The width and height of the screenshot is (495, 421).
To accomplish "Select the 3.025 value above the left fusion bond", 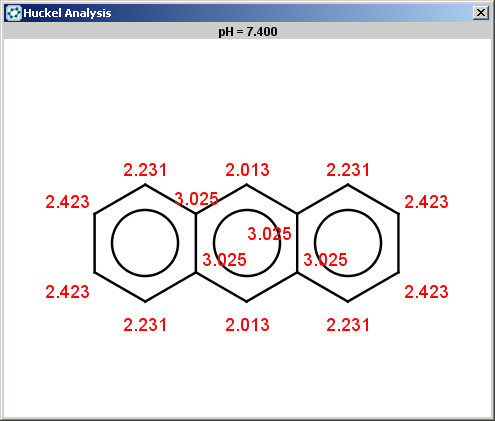I will click(196, 199).
